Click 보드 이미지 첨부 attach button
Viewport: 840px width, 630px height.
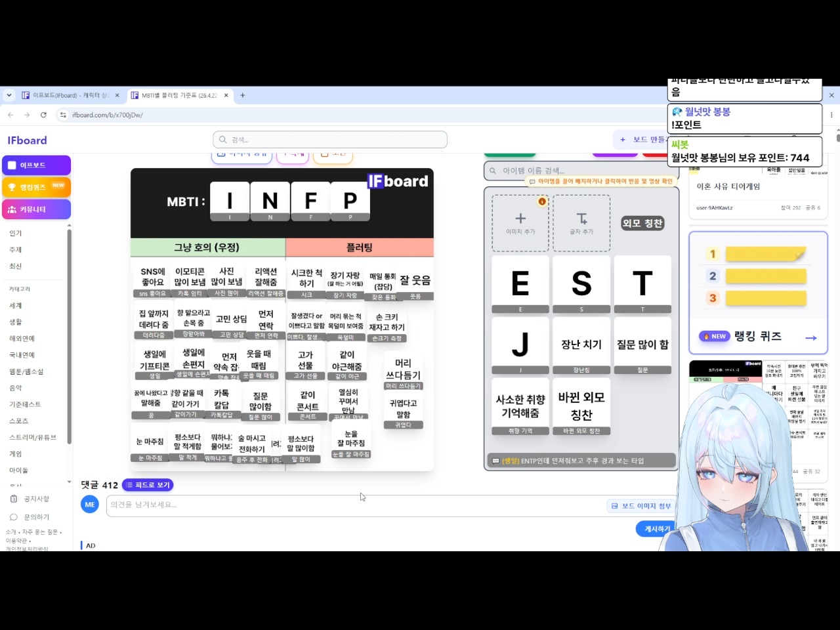point(641,506)
